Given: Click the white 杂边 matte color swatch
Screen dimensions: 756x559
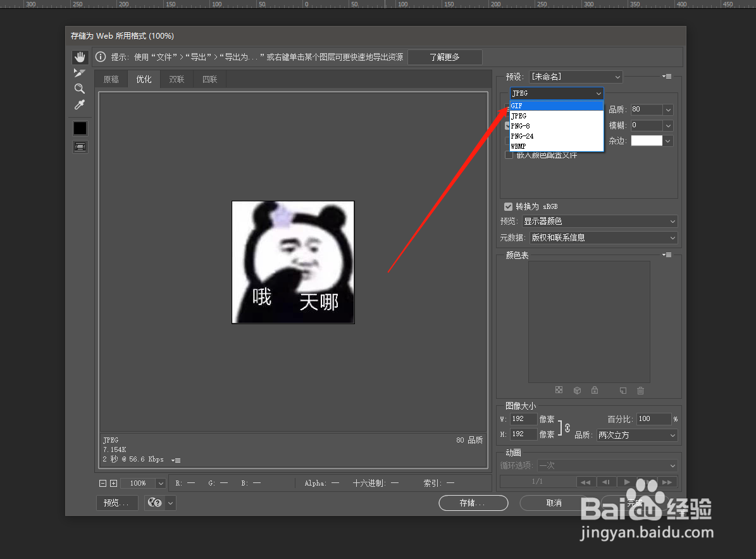Looking at the screenshot, I should point(647,141).
